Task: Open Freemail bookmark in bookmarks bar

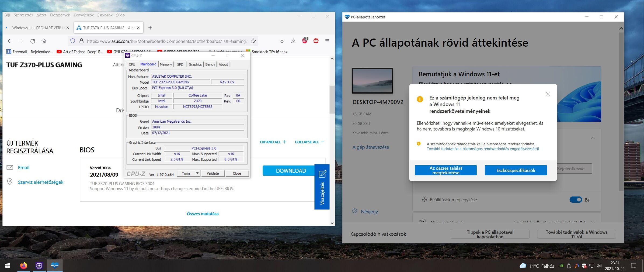Action: click(x=29, y=52)
